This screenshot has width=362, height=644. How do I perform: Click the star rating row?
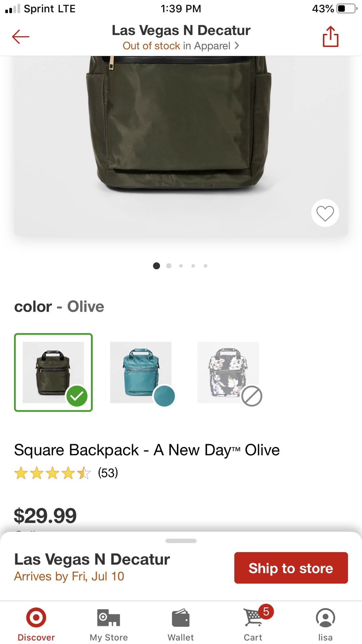tap(52, 473)
